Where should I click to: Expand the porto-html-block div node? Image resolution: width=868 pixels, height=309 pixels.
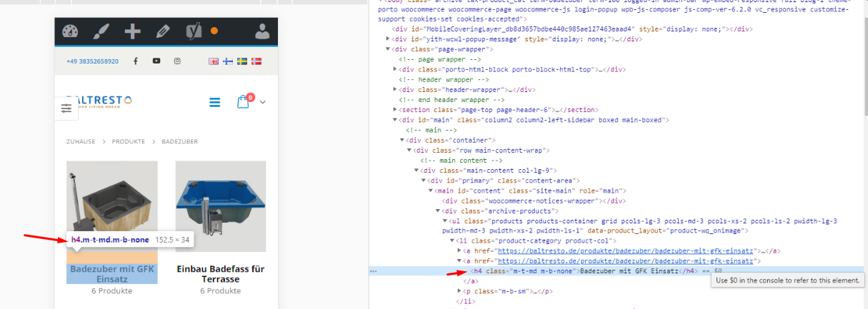click(395, 69)
